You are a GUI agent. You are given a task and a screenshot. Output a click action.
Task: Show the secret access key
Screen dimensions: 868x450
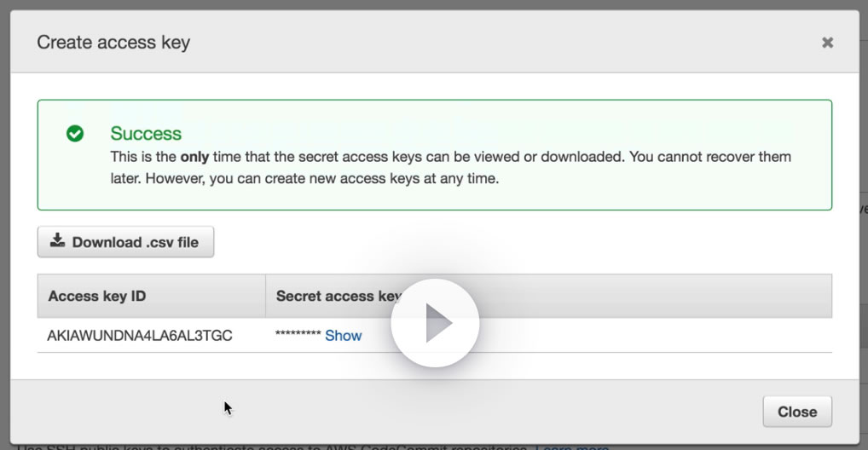pos(343,336)
